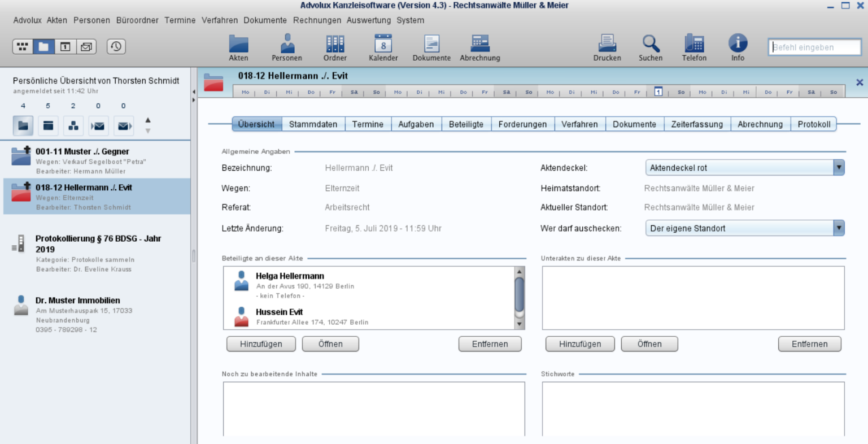868x444 pixels.
Task: Switch to the Aufgaben tab
Action: 416,124
